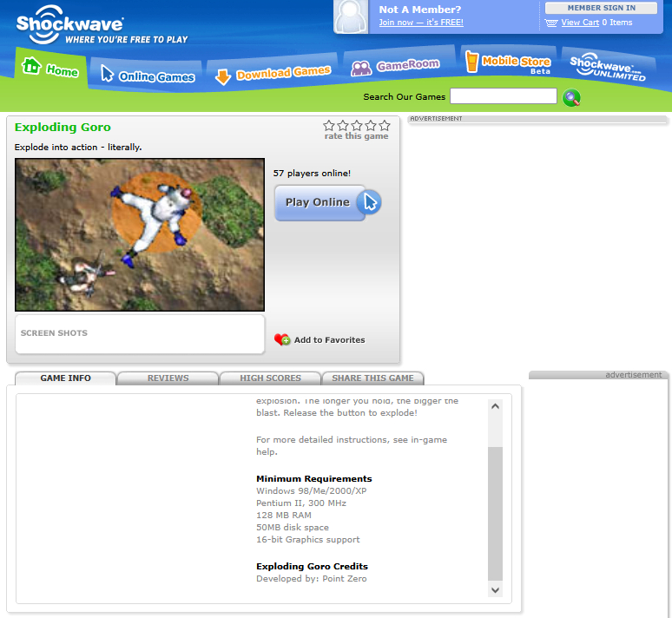Viewport: 672px width, 618px height.
Task: Click in the Search Our Games field
Action: (503, 96)
